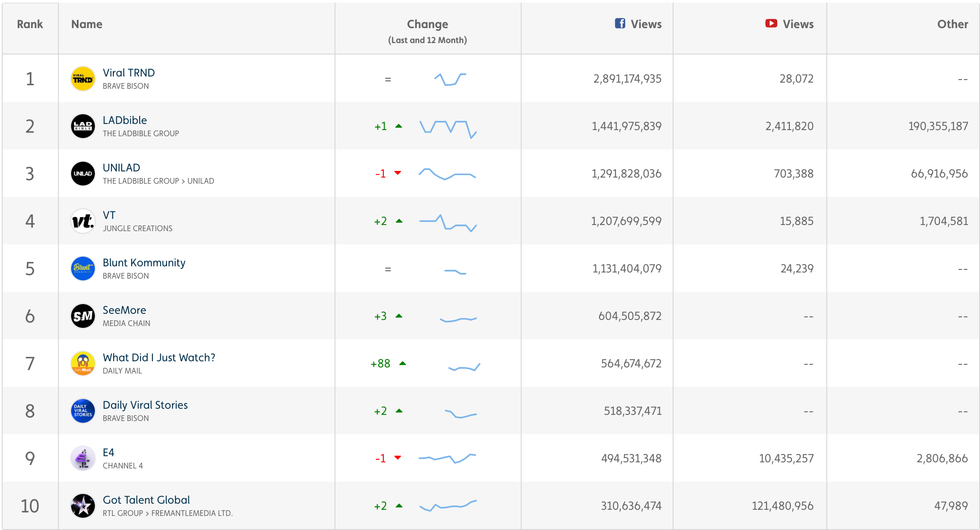Click the green up arrow for Daily Viral Stories
The width and height of the screenshot is (980, 530).
(x=399, y=411)
